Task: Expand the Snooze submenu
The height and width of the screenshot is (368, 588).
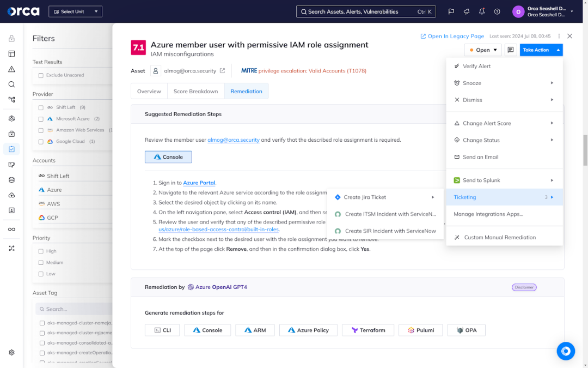Action: [x=504, y=83]
